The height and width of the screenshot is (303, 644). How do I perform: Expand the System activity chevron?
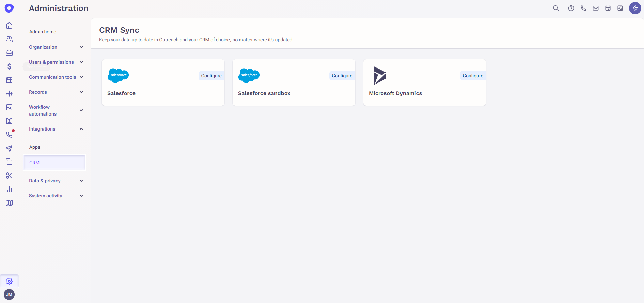click(x=81, y=196)
